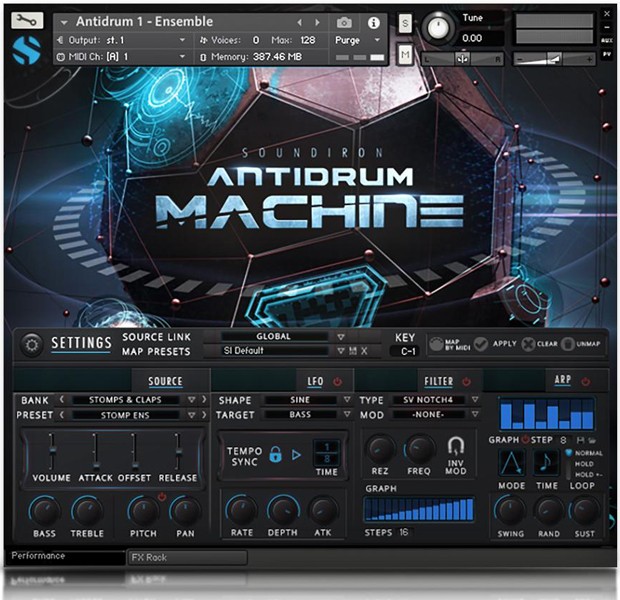
Task: Click the Clear X icon
Action: pyautogui.click(x=528, y=344)
